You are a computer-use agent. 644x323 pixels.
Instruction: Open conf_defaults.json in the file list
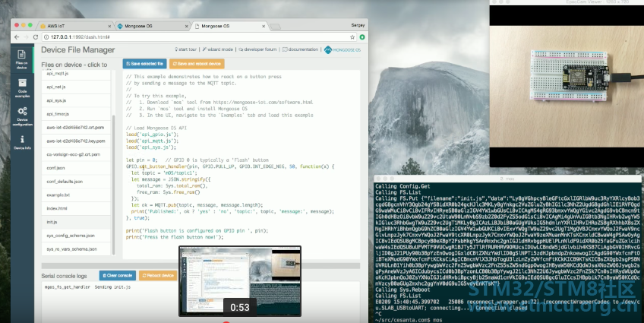point(76,181)
